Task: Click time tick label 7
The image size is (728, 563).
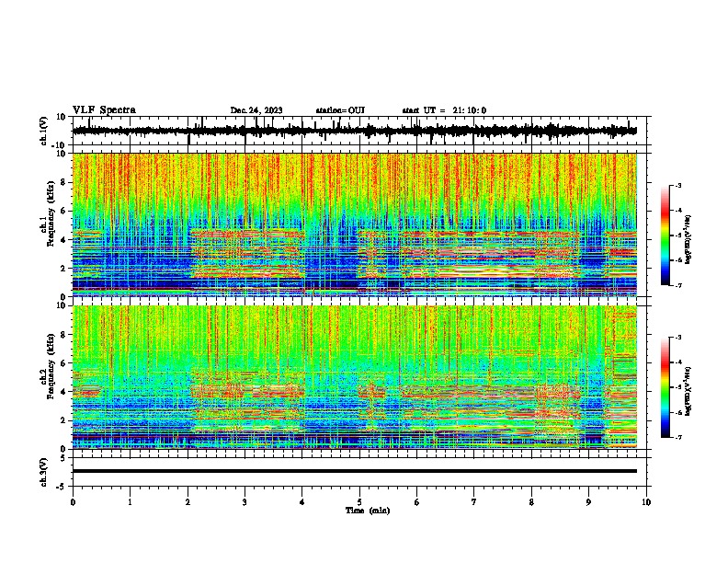Action: (x=474, y=502)
